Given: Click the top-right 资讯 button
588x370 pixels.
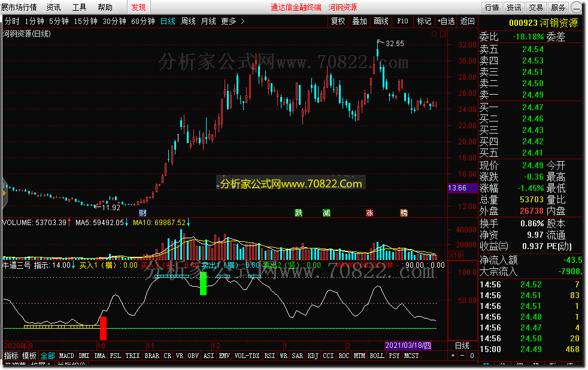Looking at the screenshot, I should [514, 7].
